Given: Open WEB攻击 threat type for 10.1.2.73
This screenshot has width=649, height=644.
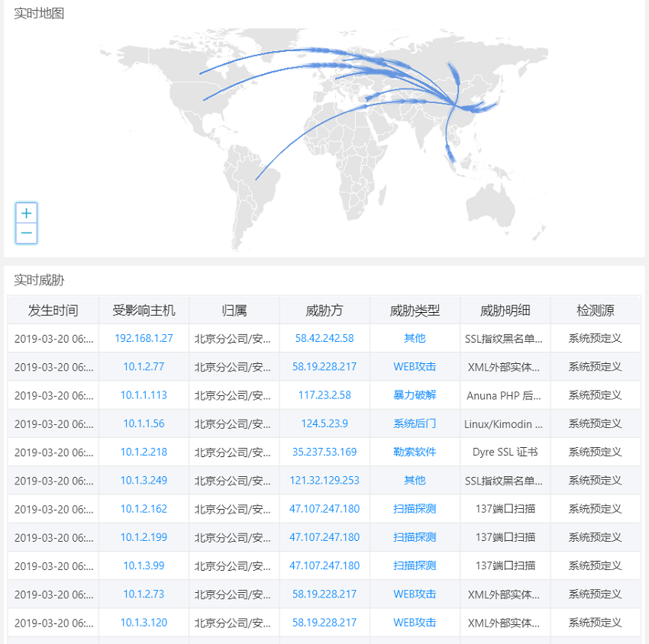Looking at the screenshot, I should tap(415, 594).
